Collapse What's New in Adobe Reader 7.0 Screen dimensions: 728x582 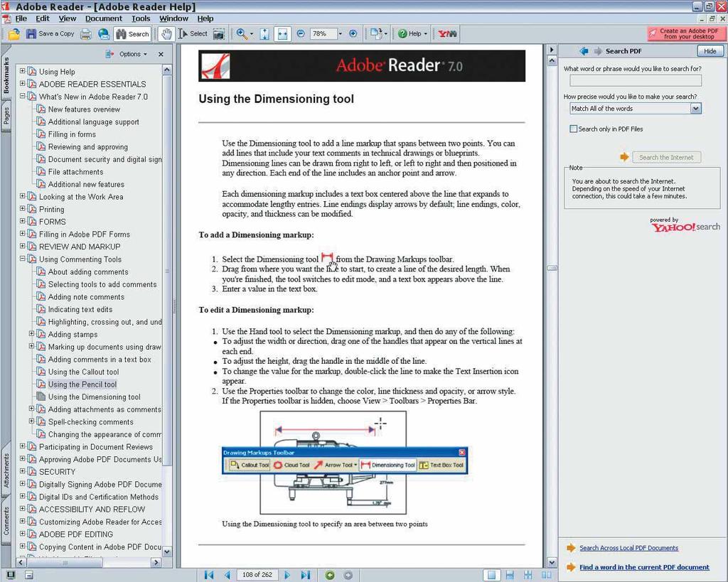click(22, 96)
